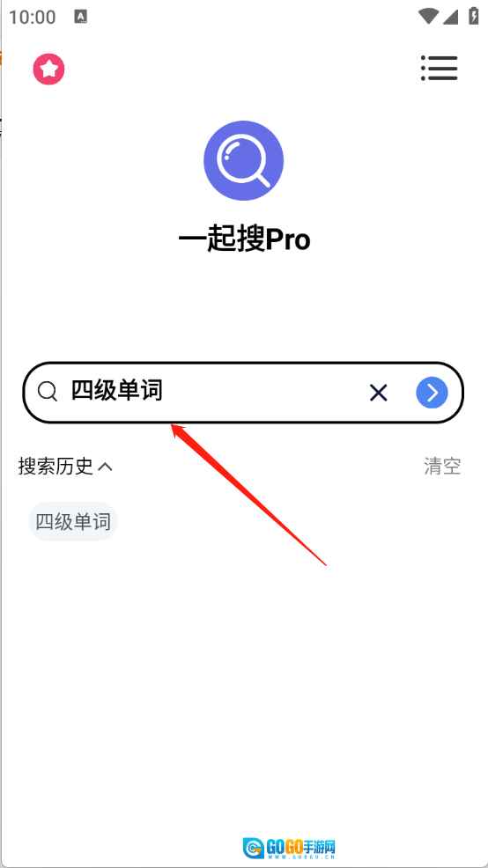The height and width of the screenshot is (868, 488).
Task: Tap the purple magnifier app logo
Action: pos(244,160)
